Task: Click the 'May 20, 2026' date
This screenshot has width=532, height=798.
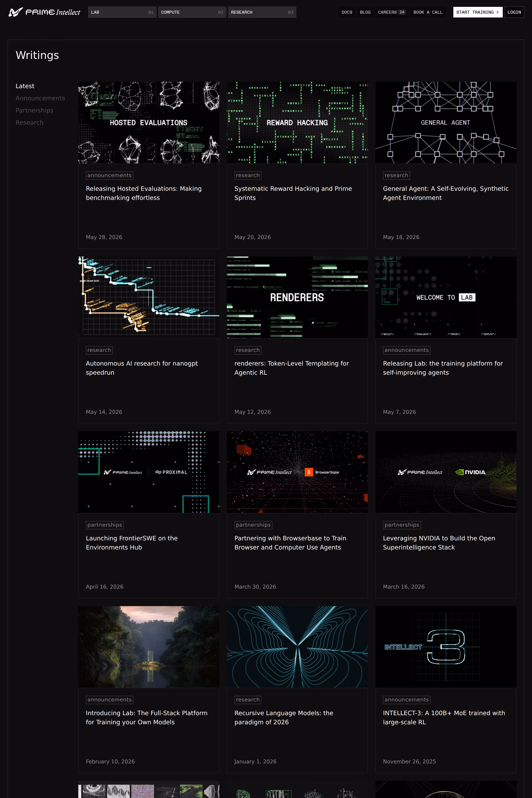Action: [253, 237]
